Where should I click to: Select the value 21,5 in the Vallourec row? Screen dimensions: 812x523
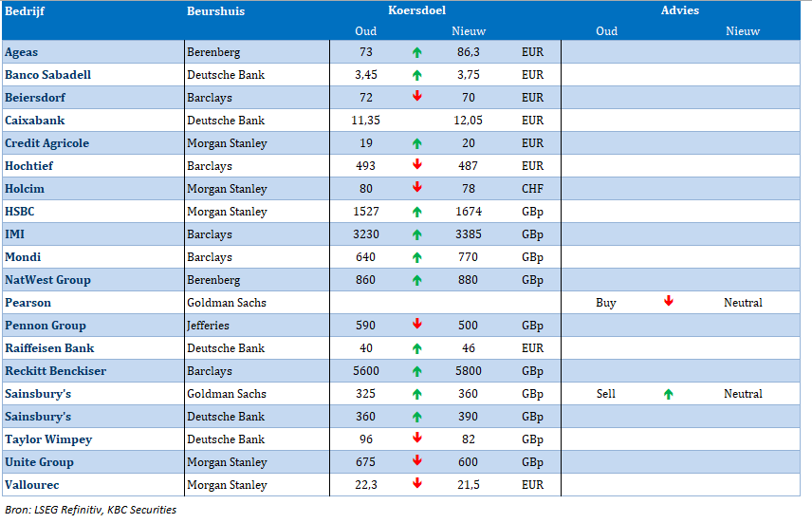tap(469, 485)
